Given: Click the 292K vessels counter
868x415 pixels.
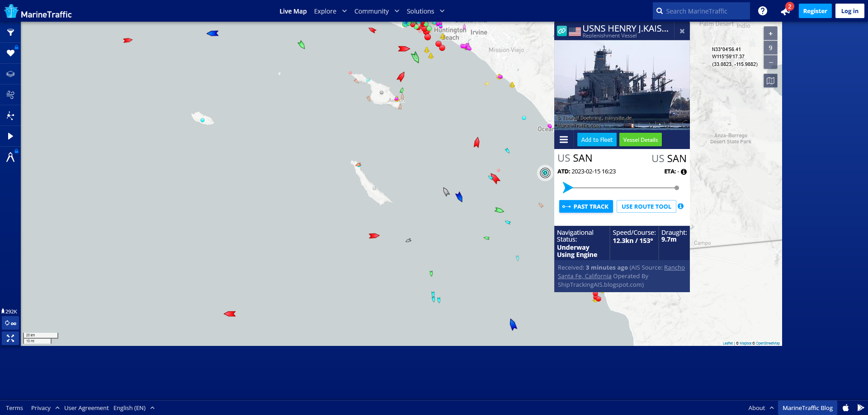Looking at the screenshot, I should point(9,311).
